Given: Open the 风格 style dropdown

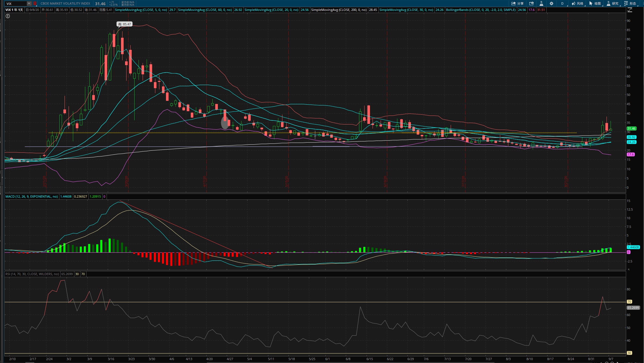Looking at the screenshot, I should click(x=578, y=3).
